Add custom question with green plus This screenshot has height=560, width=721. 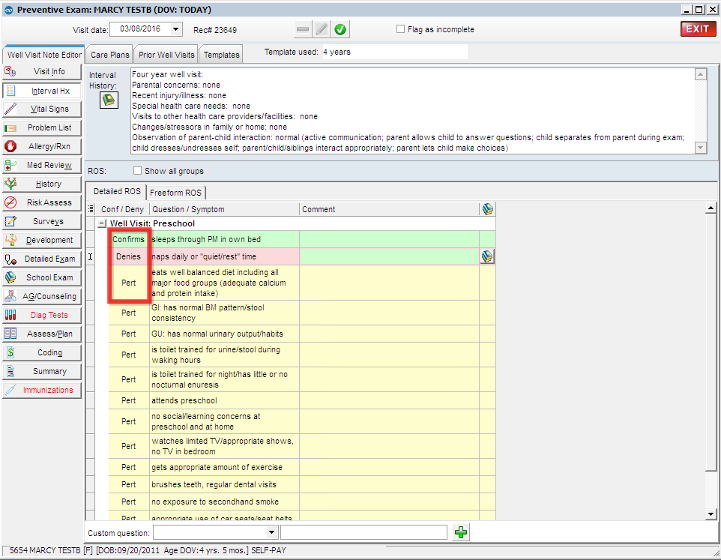point(461,532)
